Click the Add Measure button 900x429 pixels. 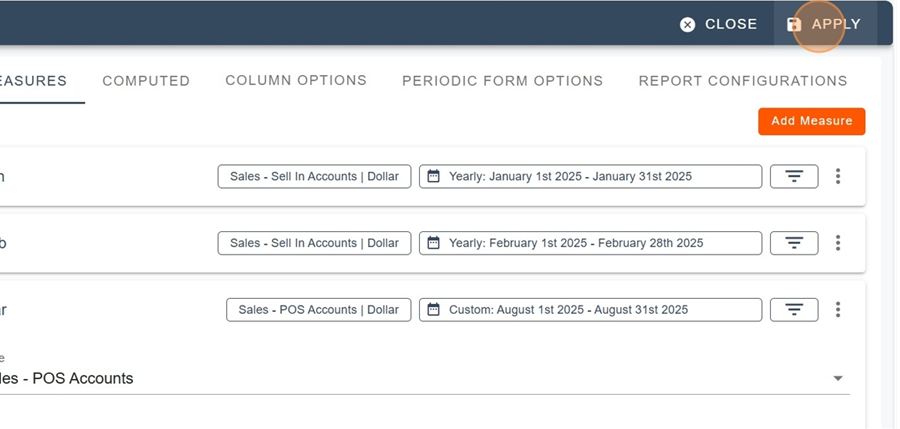[x=812, y=121]
